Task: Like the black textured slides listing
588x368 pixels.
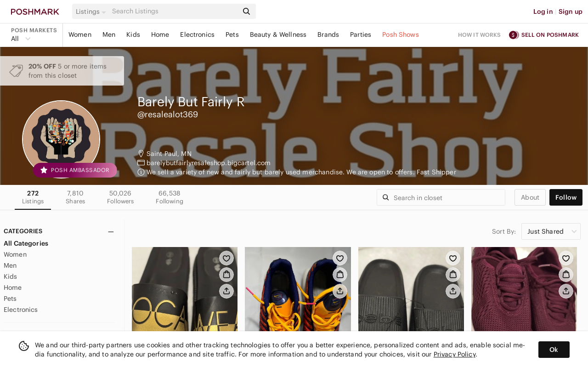Action: pyautogui.click(x=453, y=258)
